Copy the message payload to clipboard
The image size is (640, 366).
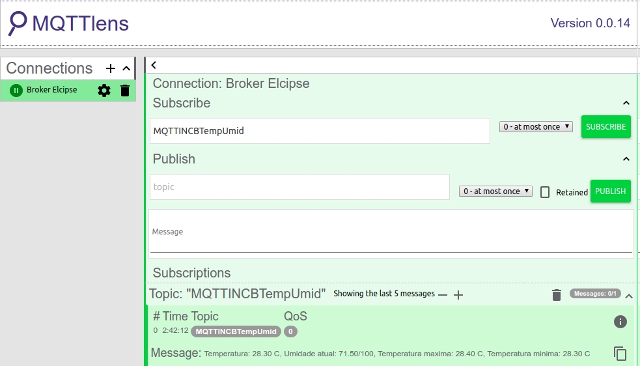click(620, 353)
